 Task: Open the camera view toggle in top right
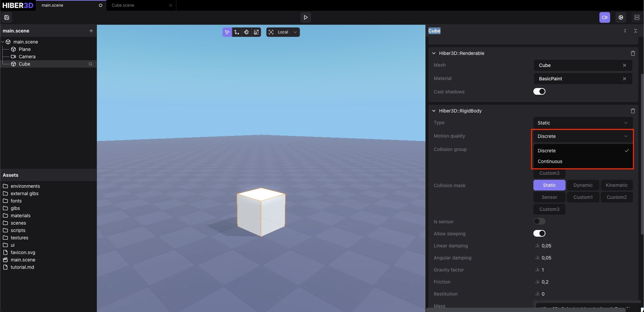click(604, 17)
